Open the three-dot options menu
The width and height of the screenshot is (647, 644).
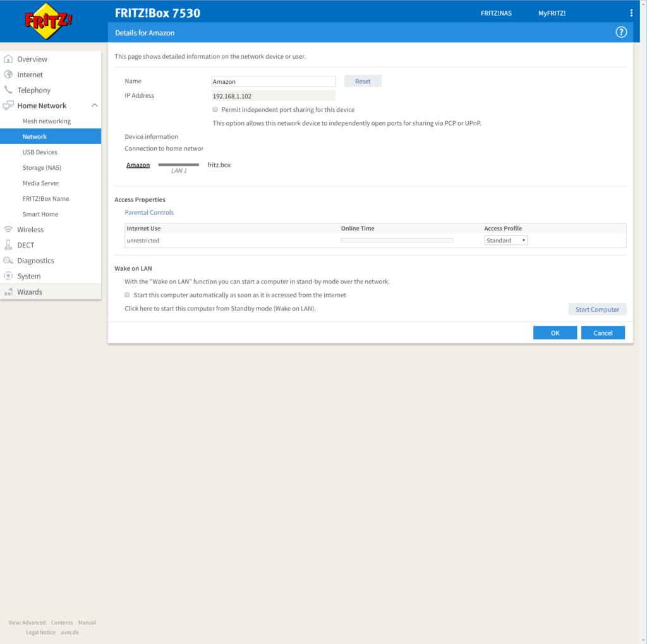631,13
